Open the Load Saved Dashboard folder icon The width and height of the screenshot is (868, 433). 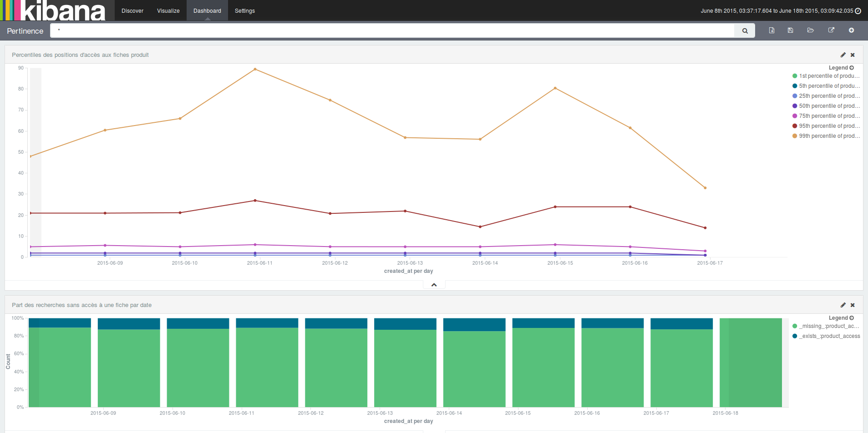(x=811, y=30)
